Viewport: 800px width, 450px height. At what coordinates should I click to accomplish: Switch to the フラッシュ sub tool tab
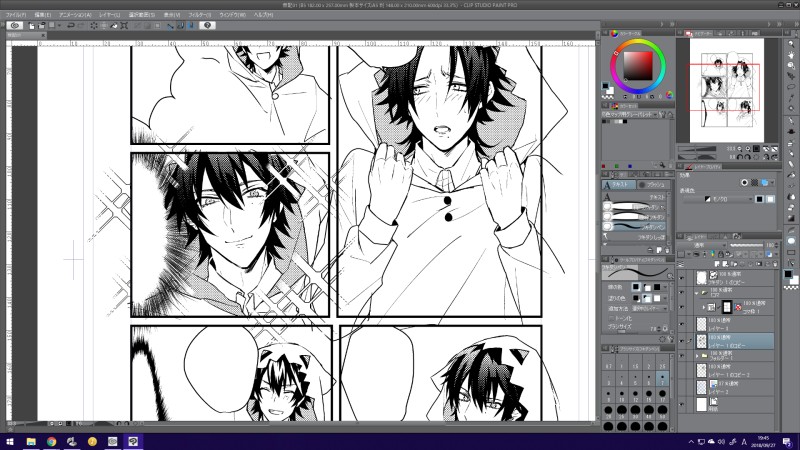654,184
